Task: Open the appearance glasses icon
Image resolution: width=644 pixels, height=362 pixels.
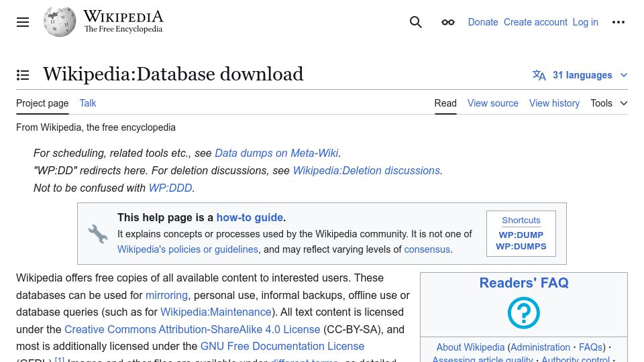Action: tap(447, 22)
